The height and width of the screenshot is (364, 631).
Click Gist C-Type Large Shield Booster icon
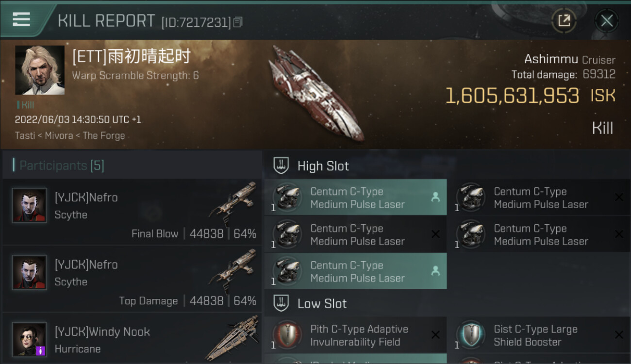coord(471,335)
